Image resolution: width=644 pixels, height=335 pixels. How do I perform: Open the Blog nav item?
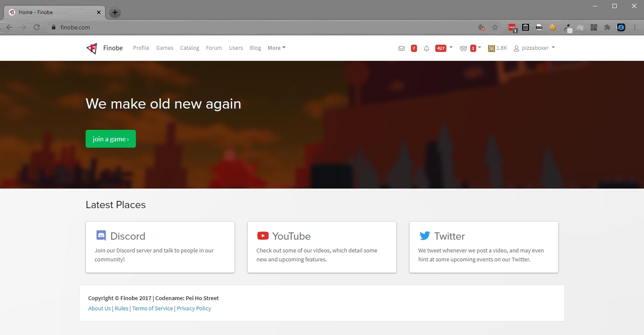pos(255,48)
